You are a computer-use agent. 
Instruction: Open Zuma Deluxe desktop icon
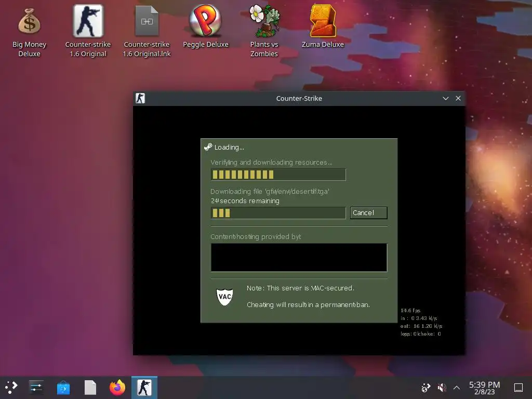coord(323,20)
